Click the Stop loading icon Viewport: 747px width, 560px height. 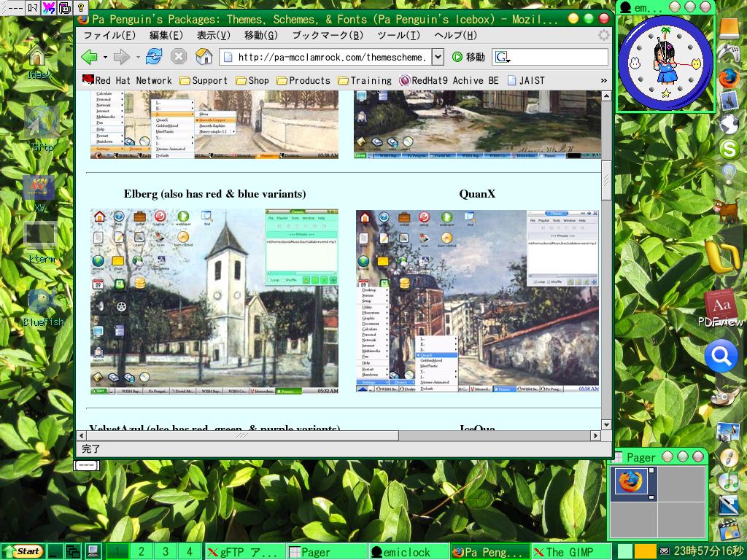point(179,57)
